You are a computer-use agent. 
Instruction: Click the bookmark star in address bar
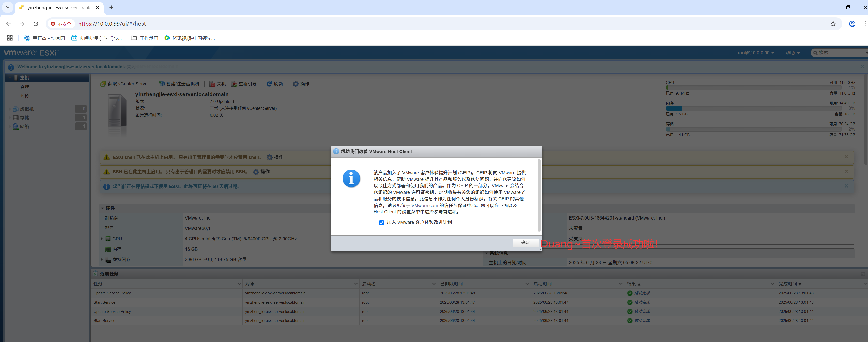coord(833,24)
